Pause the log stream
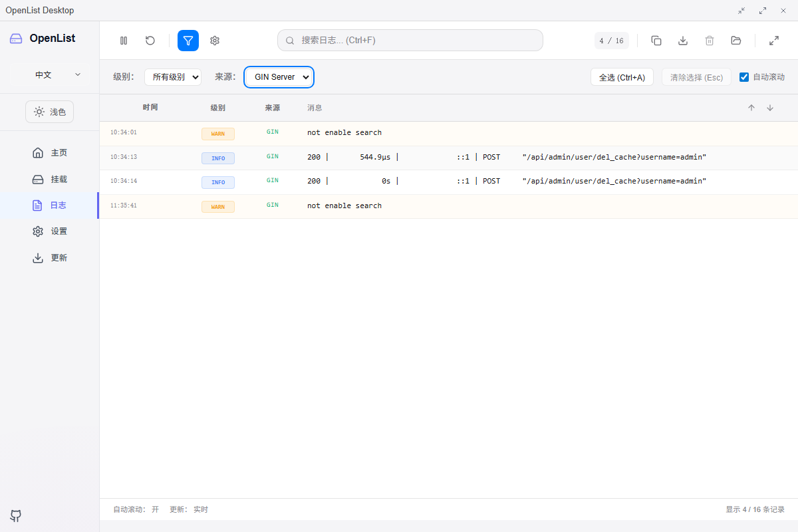Screen dimensions: 798x532 point(123,41)
